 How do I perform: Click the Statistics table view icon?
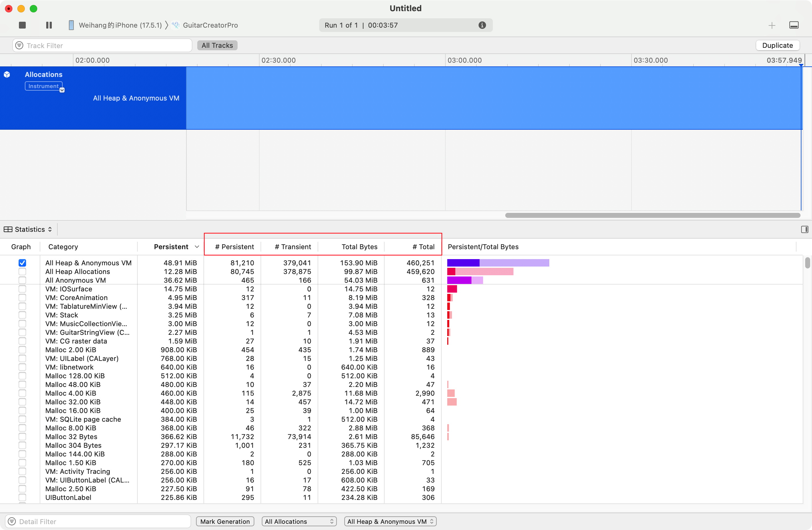pos(8,229)
